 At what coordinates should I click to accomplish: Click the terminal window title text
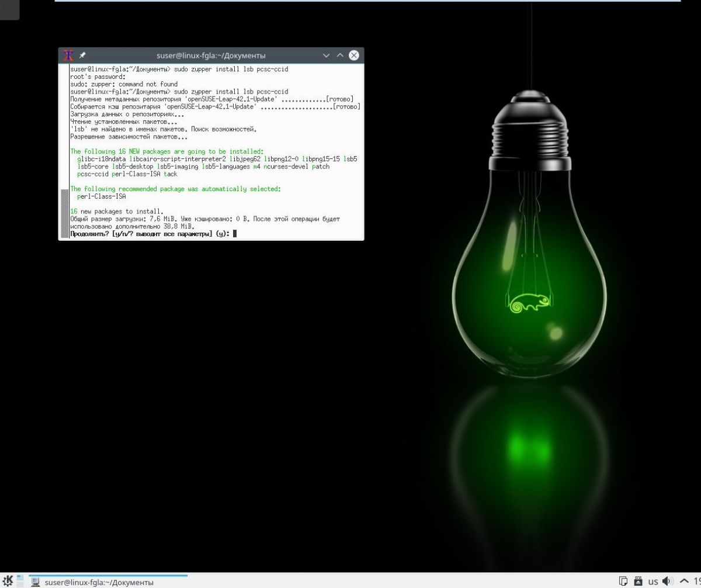211,56
